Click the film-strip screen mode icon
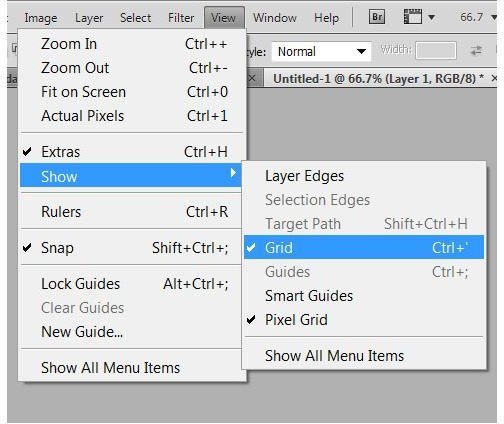Viewport: 504px width, 424px height. coord(413,17)
